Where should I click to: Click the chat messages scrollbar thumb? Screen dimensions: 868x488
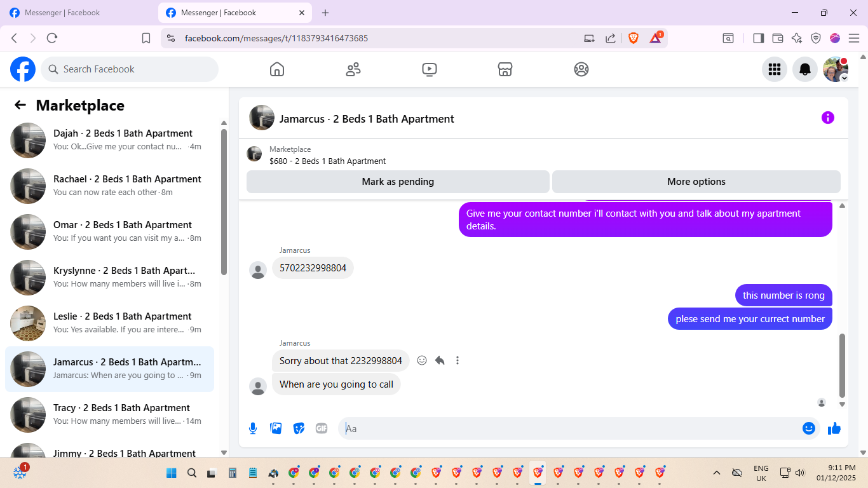tap(843, 365)
